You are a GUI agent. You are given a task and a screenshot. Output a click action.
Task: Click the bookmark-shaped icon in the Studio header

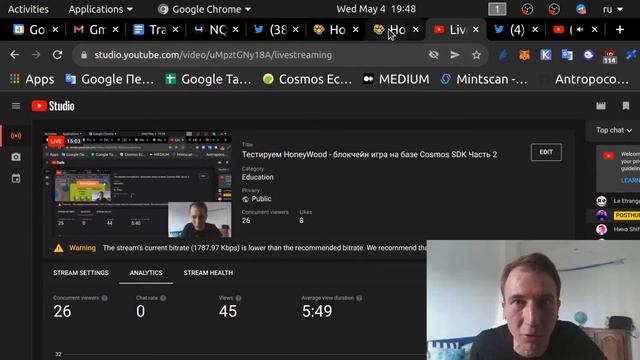(x=626, y=106)
